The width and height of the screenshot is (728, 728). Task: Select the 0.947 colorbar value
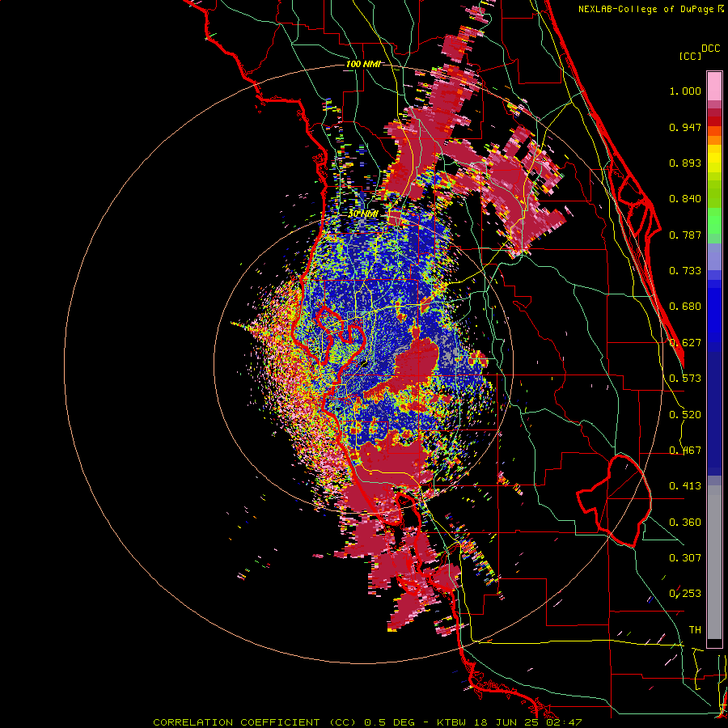pyautogui.click(x=685, y=127)
